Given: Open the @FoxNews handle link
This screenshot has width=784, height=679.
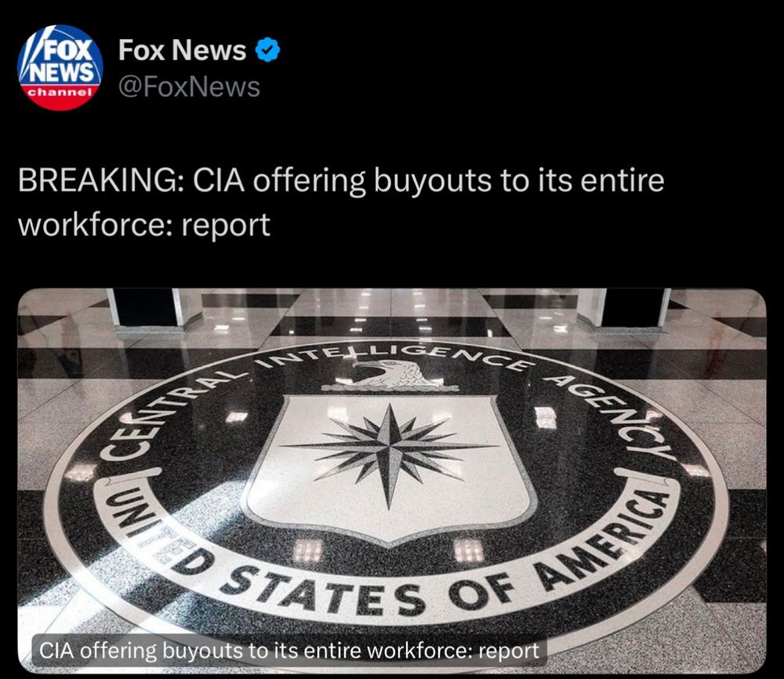Looking at the screenshot, I should (x=189, y=87).
